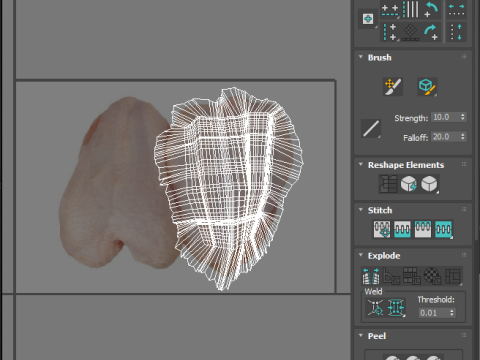480x360 pixels.
Task: Click the Align Horizontally in Place icon
Action: tap(390, 9)
